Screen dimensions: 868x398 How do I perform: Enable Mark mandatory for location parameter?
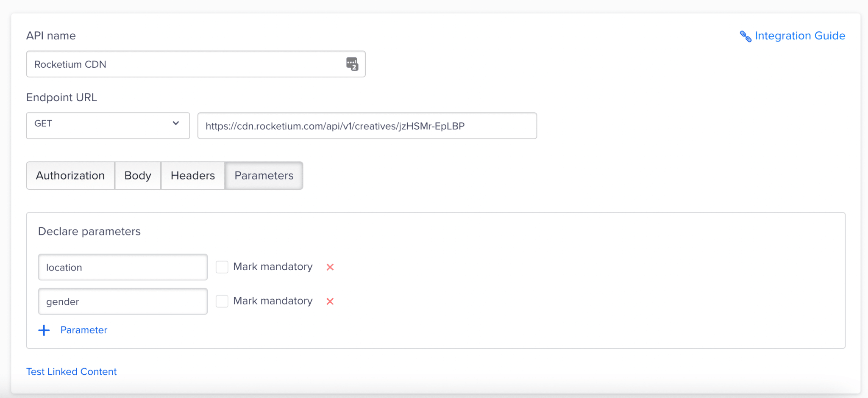[222, 267]
